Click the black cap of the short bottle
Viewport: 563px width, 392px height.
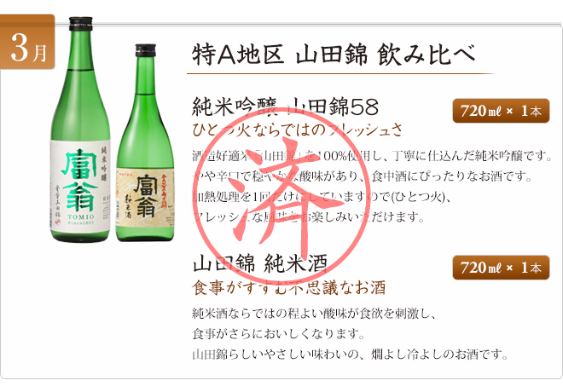pyautogui.click(x=145, y=50)
